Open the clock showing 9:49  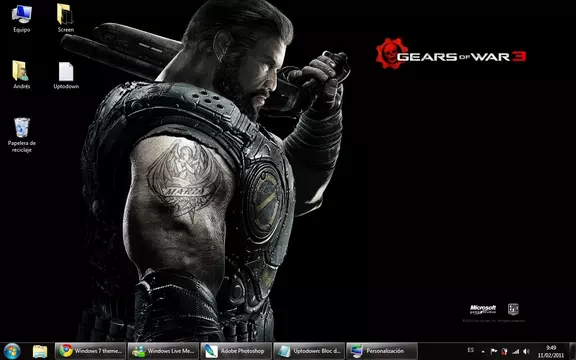[551, 352]
